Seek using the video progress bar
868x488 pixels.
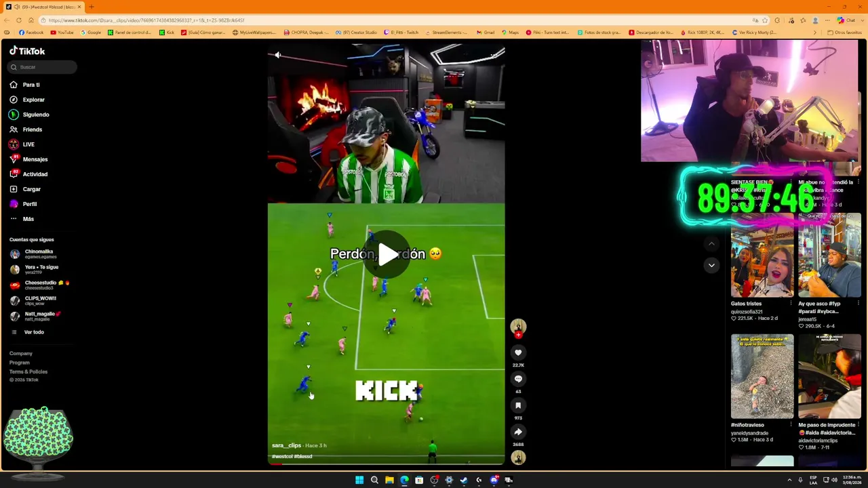(386, 463)
